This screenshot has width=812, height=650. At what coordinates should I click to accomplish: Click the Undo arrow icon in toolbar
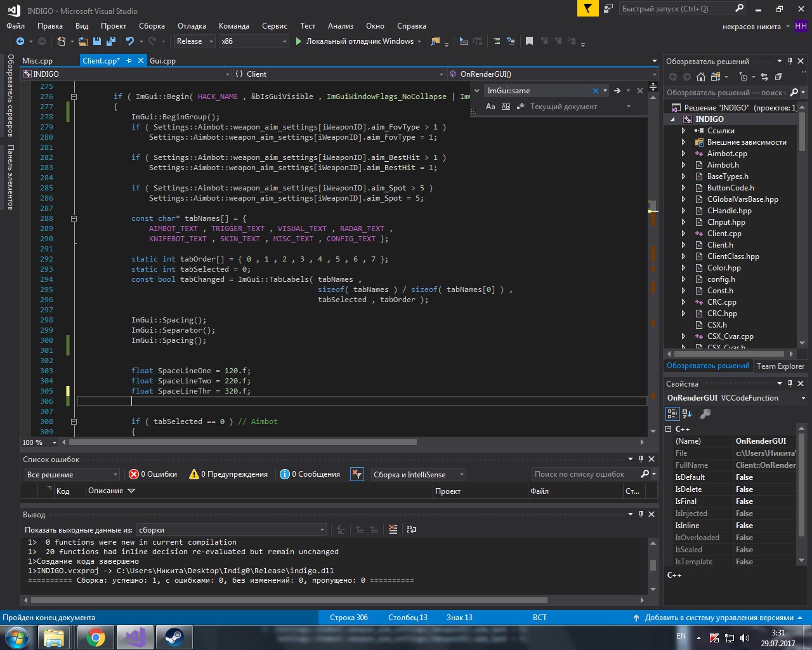130,41
